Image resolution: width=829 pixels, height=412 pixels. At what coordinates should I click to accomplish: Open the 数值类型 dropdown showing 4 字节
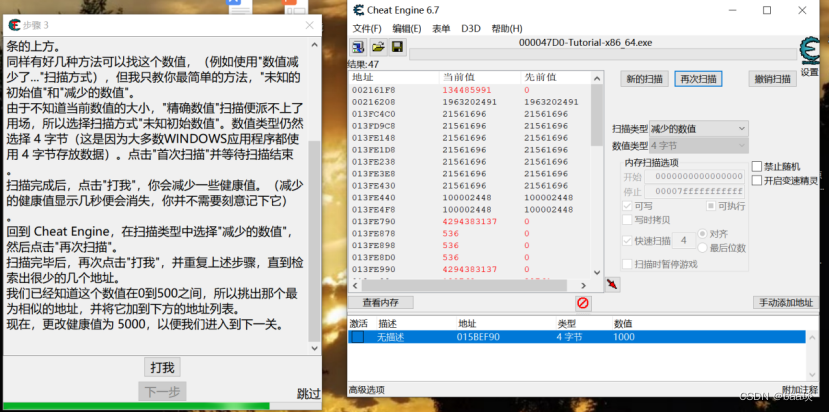pos(698,145)
